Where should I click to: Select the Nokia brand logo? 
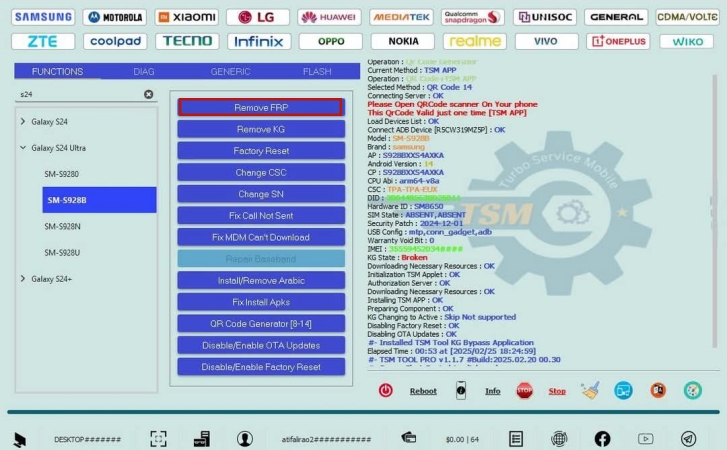[x=402, y=41]
